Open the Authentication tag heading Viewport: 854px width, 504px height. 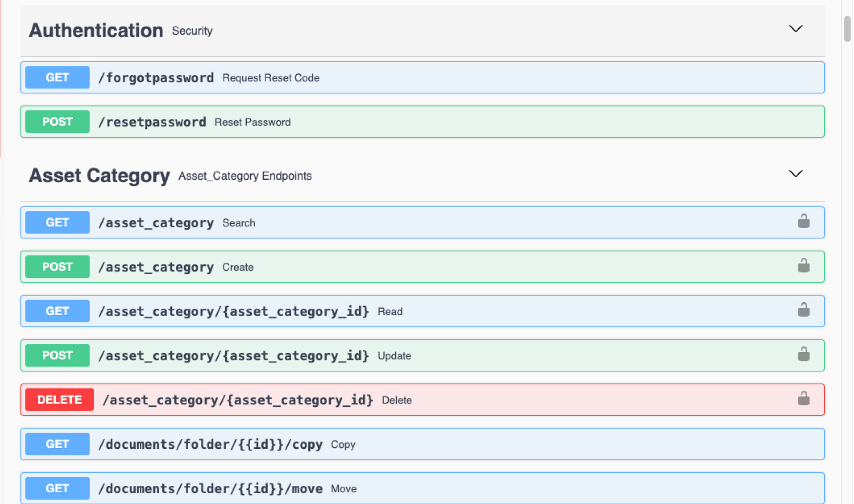pyautogui.click(x=96, y=30)
